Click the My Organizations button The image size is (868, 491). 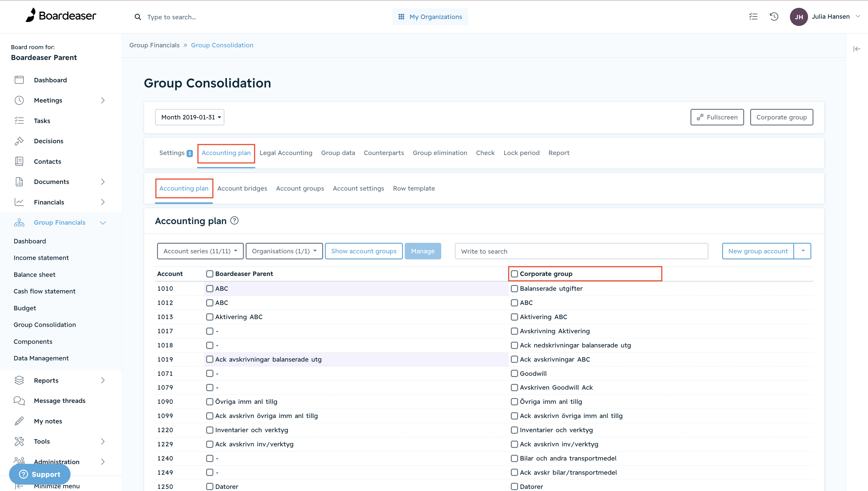(x=430, y=17)
